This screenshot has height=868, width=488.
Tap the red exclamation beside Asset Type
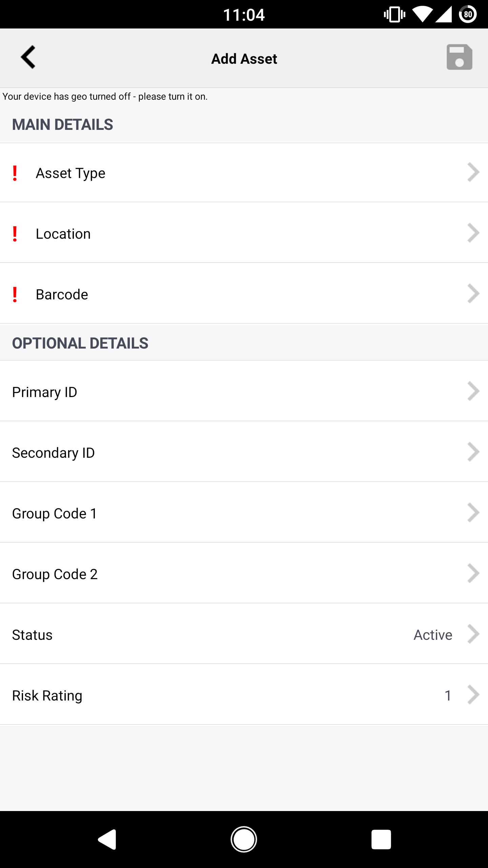pyautogui.click(x=15, y=173)
